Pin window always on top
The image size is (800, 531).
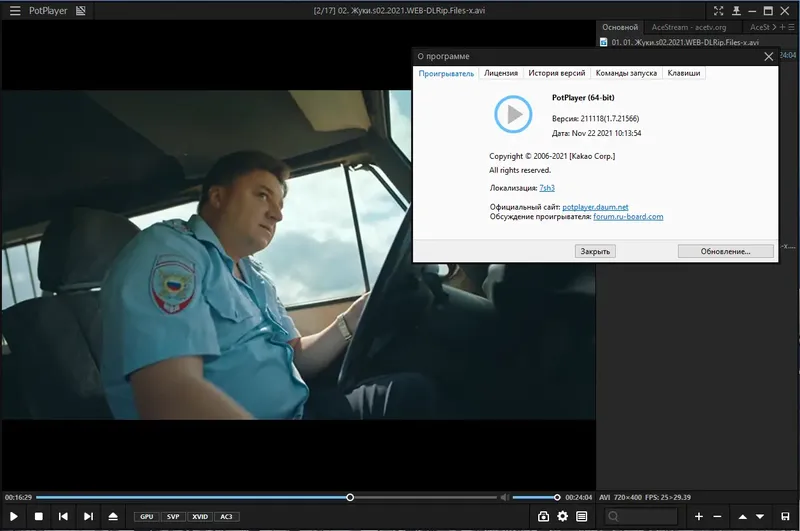(736, 11)
